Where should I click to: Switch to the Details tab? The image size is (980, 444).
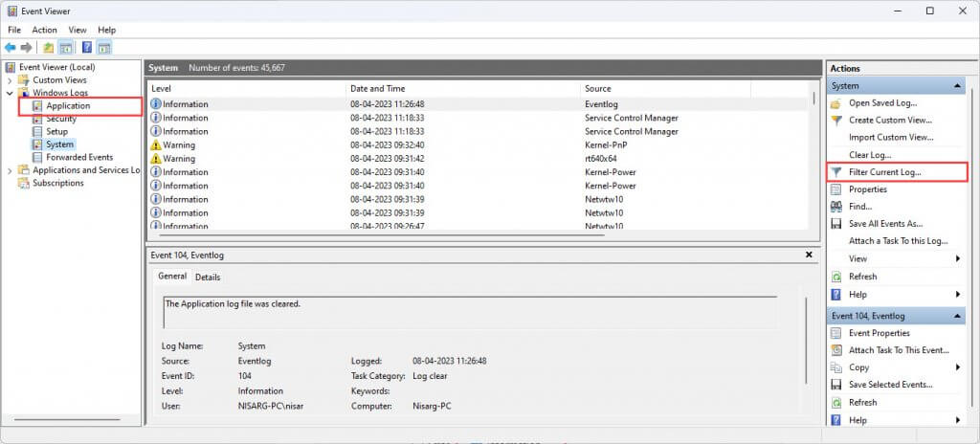click(x=208, y=277)
